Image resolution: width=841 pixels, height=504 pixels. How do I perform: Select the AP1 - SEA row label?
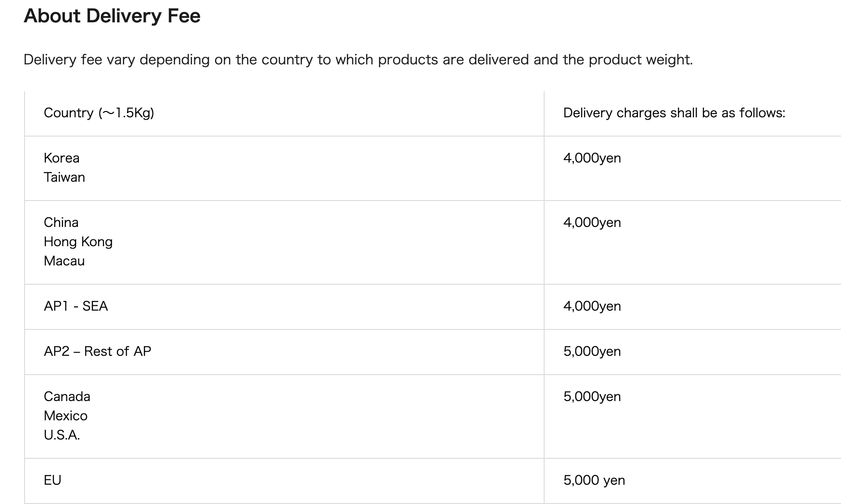[x=76, y=306]
